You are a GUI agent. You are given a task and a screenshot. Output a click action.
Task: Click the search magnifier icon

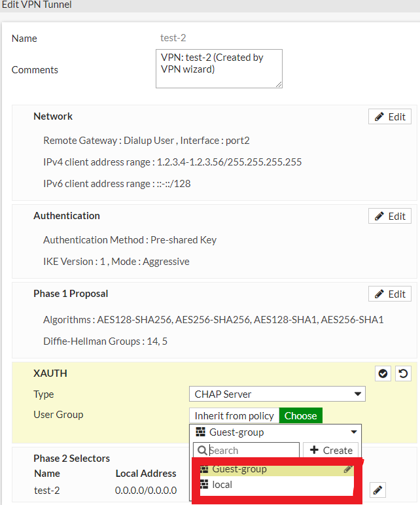(x=202, y=451)
